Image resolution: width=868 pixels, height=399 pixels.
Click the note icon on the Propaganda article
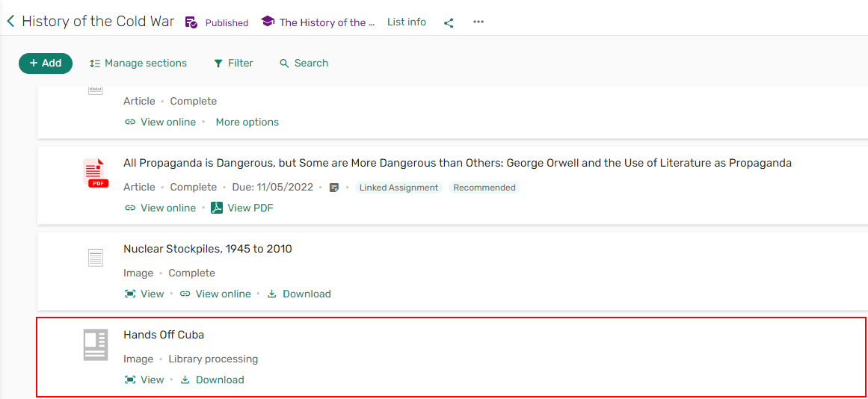click(x=333, y=188)
